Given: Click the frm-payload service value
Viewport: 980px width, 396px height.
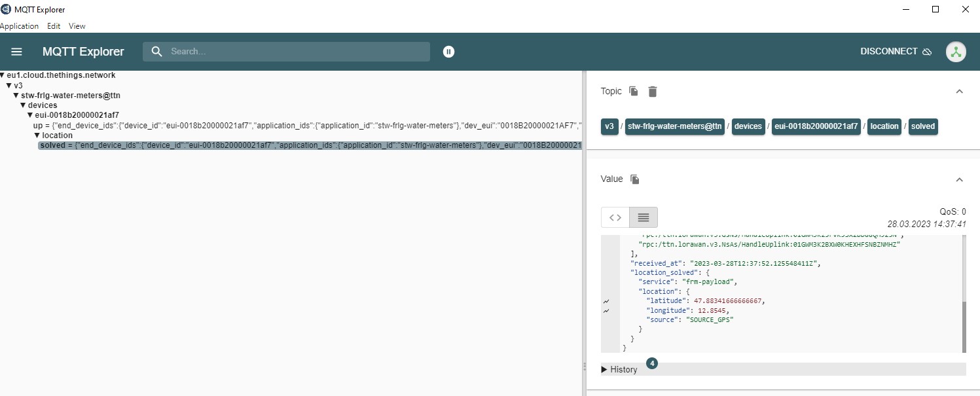Looking at the screenshot, I should pos(707,282).
